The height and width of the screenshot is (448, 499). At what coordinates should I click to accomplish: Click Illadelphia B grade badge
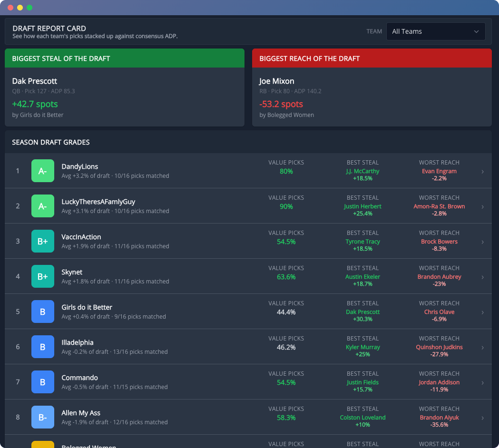point(43,347)
